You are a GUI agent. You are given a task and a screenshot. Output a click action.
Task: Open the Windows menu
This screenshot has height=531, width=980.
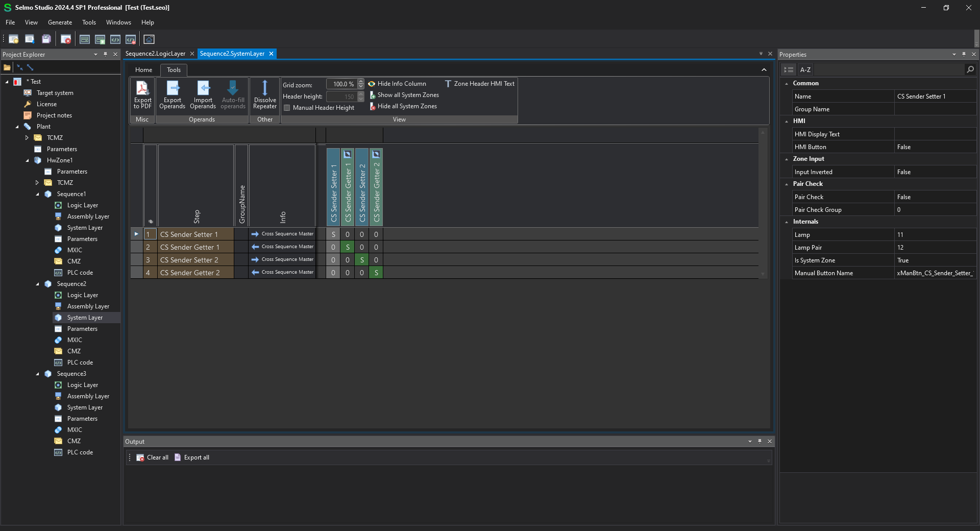[118, 22]
